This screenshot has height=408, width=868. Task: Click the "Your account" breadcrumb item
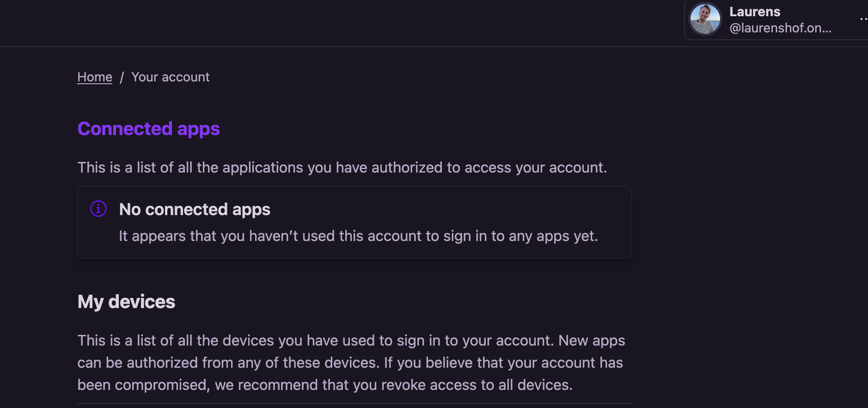click(170, 77)
